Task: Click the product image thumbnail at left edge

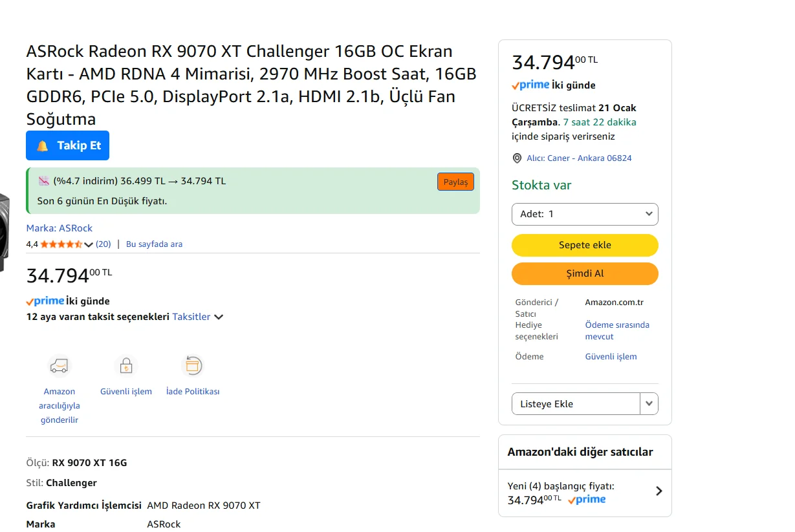Action: click(x=4, y=233)
